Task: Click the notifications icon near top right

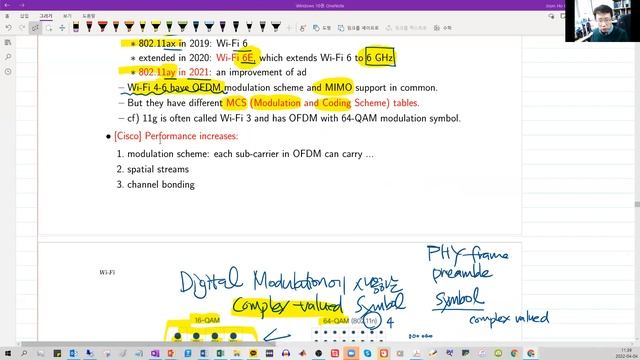Action: pyautogui.click(x=551, y=16)
